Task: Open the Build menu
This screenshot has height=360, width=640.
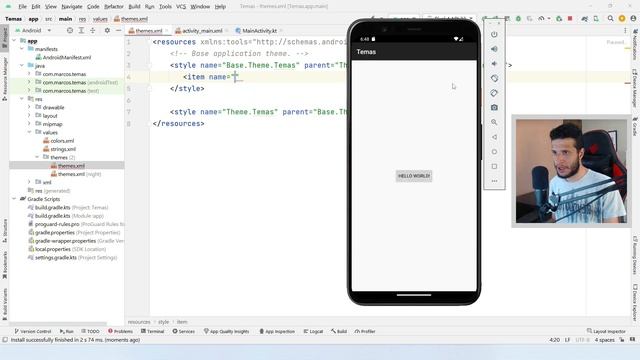Action: tap(134, 7)
